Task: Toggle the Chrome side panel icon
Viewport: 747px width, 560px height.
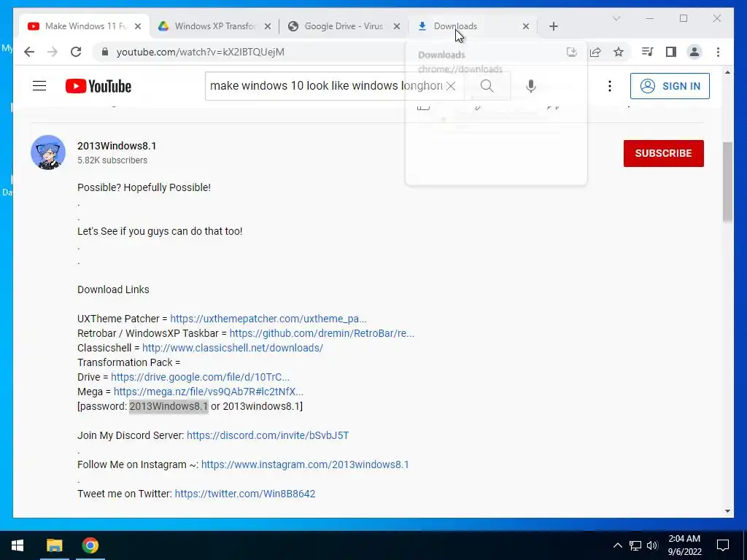Action: tap(671, 52)
